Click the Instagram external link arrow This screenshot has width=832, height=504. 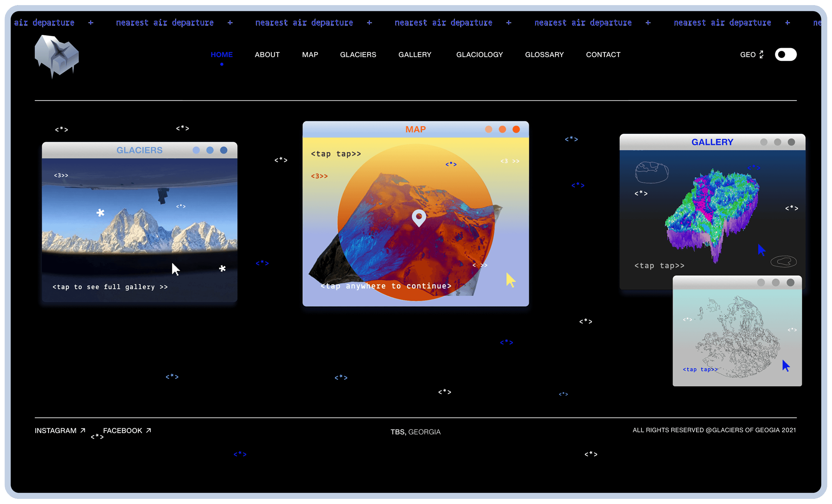point(83,430)
